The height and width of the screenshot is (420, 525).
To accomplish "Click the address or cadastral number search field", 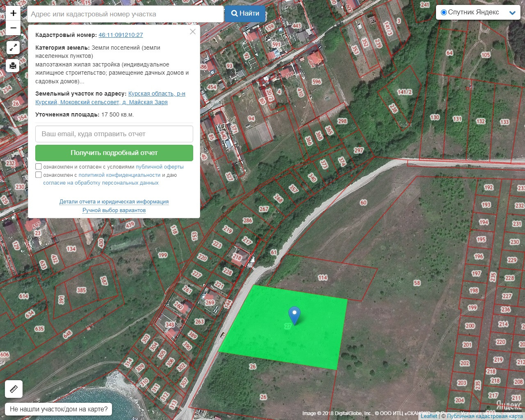I will [126, 14].
